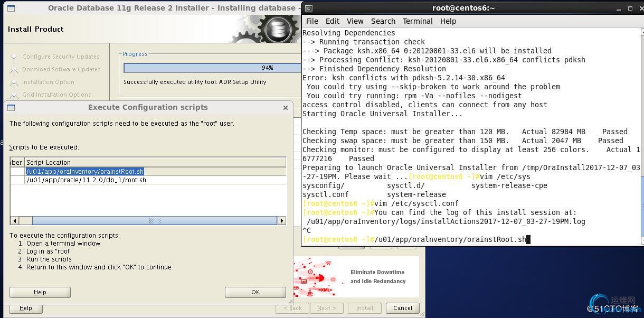This screenshot has width=644, height=318.
Task: Click the Next button in Oracle installer
Action: click(x=327, y=308)
